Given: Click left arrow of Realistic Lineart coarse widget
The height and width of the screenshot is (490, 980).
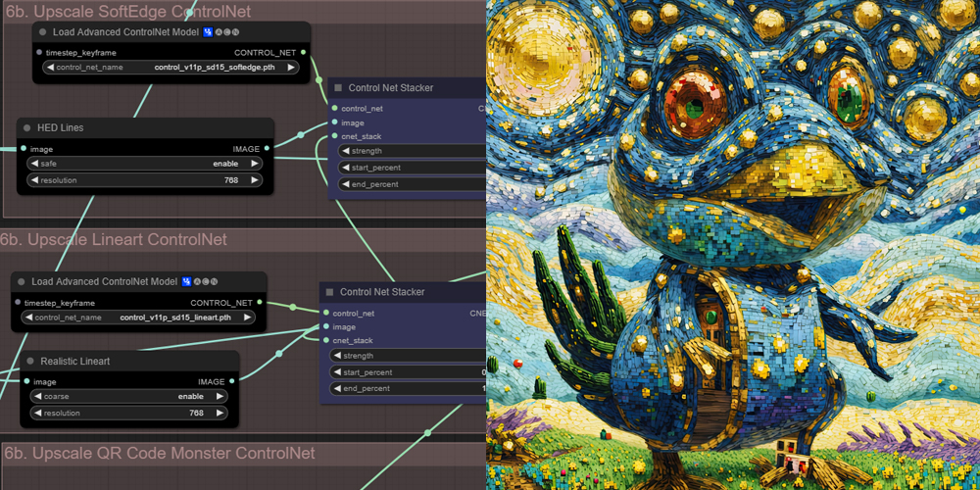Looking at the screenshot, I should pyautogui.click(x=38, y=396).
